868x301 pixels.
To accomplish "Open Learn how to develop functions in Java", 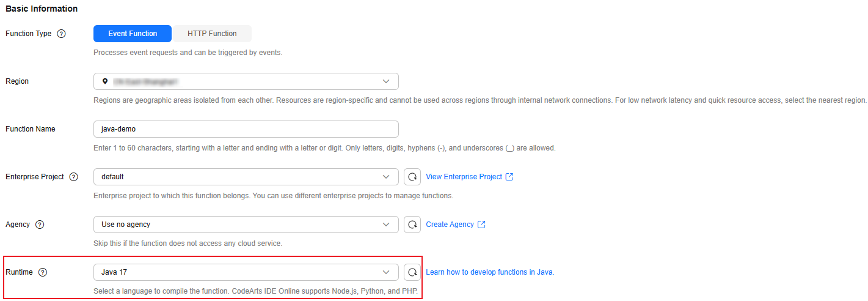I will coord(490,272).
